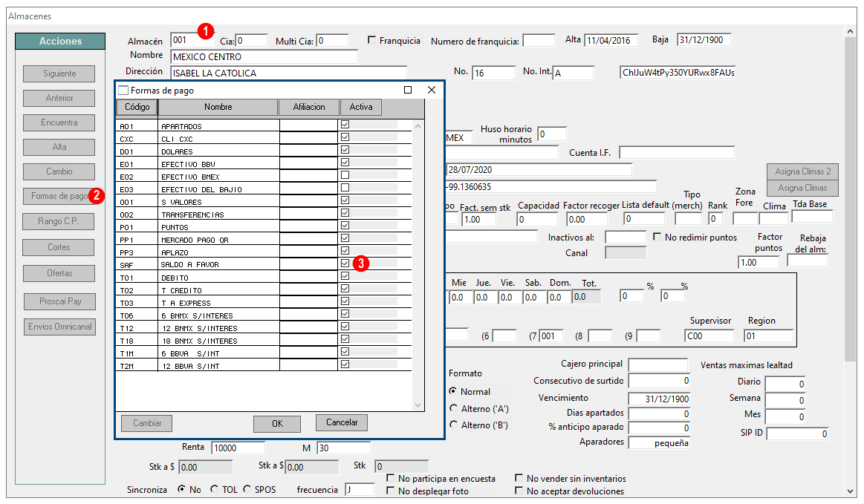Toggle Activa for MERCADO PAGO QR
The width and height of the screenshot is (864, 504).
click(x=345, y=238)
